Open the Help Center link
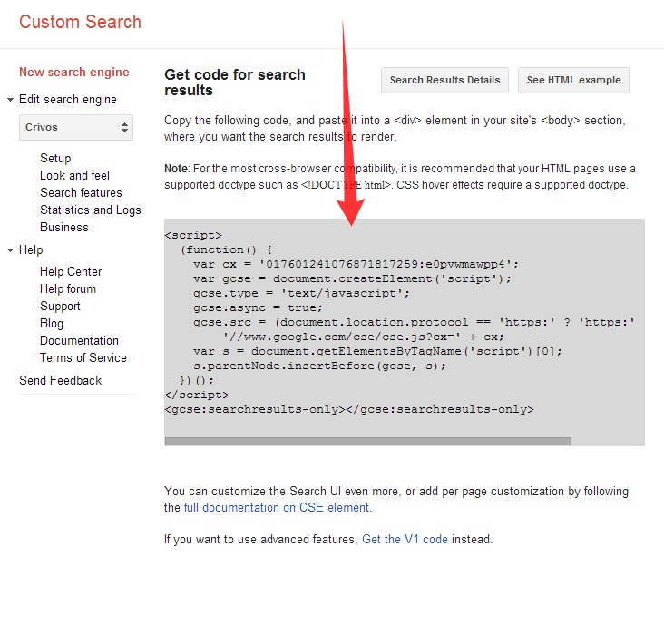 [71, 271]
